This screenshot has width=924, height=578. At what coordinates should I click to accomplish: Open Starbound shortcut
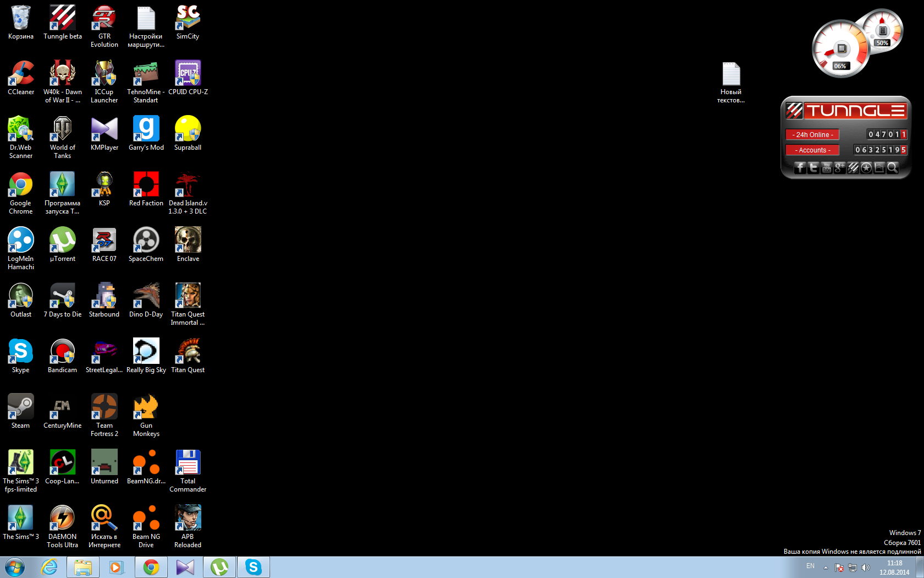pyautogui.click(x=105, y=301)
